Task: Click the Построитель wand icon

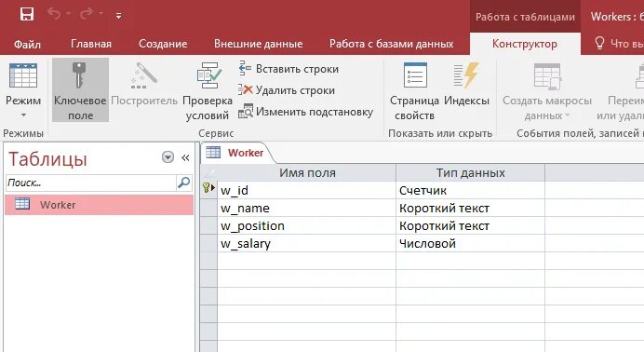Action: (143, 75)
